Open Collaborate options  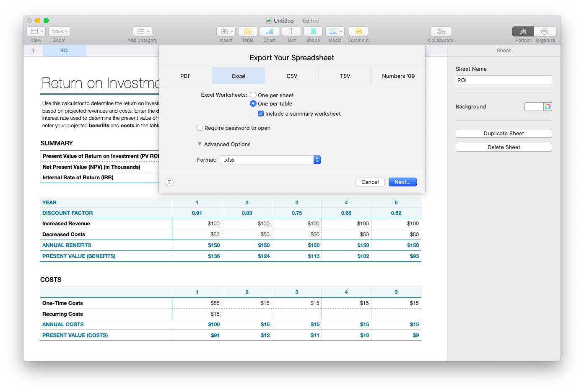pyautogui.click(x=440, y=31)
